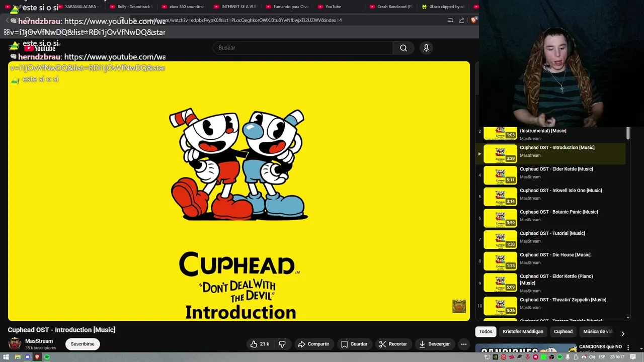Click the Spotify system tray icon
The width and height of the screenshot is (644, 362).
(x=560, y=357)
